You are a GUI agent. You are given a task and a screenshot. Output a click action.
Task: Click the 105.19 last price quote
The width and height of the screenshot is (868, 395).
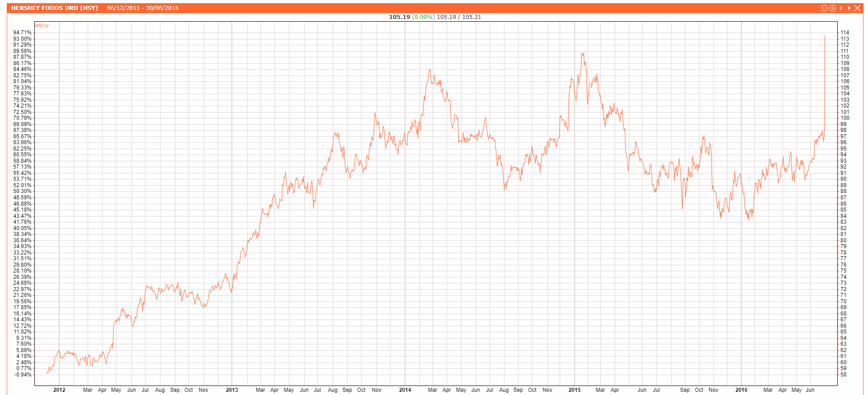(x=399, y=17)
